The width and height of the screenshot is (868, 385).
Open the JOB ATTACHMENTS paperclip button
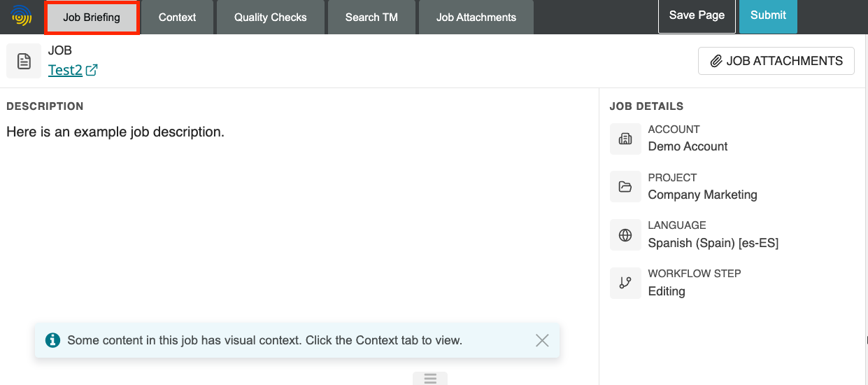776,61
